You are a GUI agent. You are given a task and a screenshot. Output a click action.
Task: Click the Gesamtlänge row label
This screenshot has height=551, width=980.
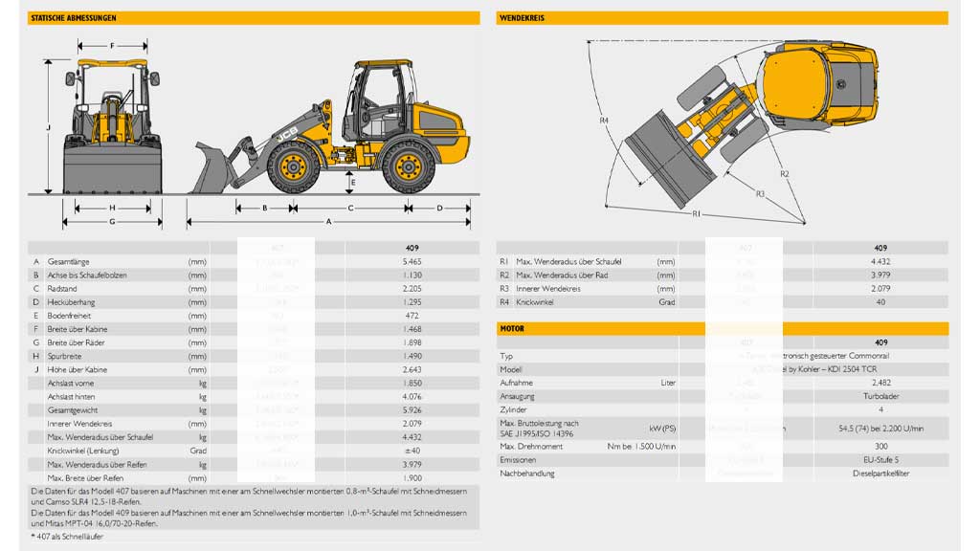coord(68,262)
